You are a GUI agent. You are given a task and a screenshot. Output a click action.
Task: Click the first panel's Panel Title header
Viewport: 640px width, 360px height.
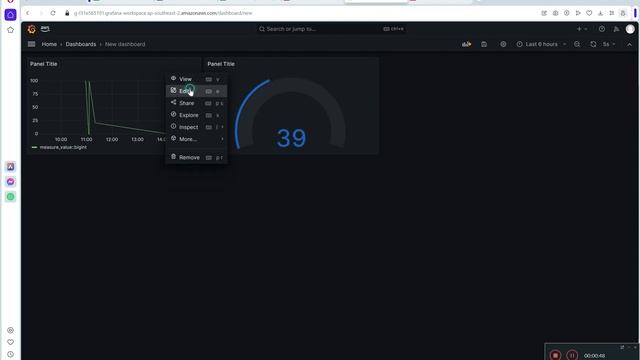[44, 64]
